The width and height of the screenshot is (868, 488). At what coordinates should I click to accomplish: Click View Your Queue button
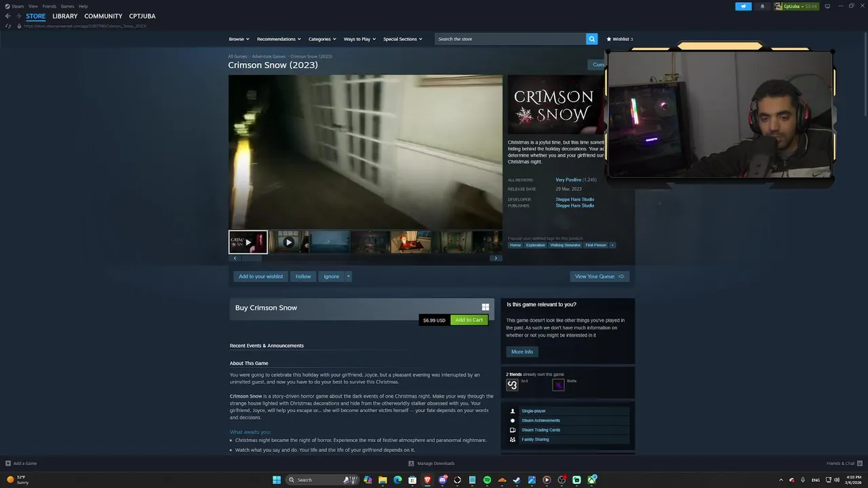pos(599,277)
